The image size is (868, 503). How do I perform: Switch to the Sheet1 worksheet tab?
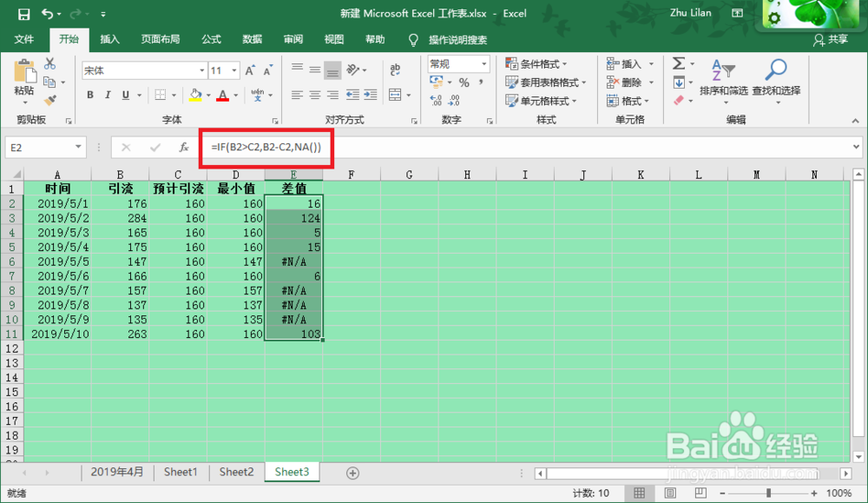[181, 472]
